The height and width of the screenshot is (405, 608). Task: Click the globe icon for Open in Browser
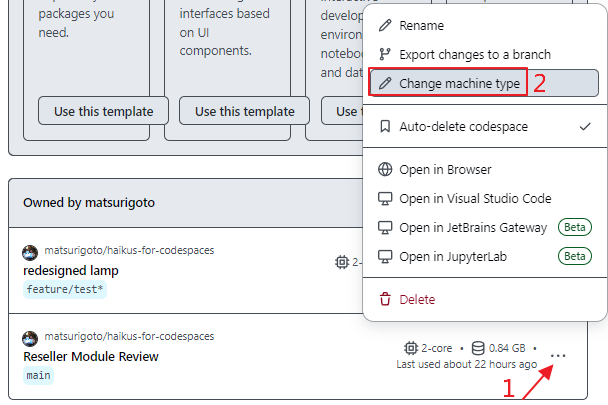(385, 170)
